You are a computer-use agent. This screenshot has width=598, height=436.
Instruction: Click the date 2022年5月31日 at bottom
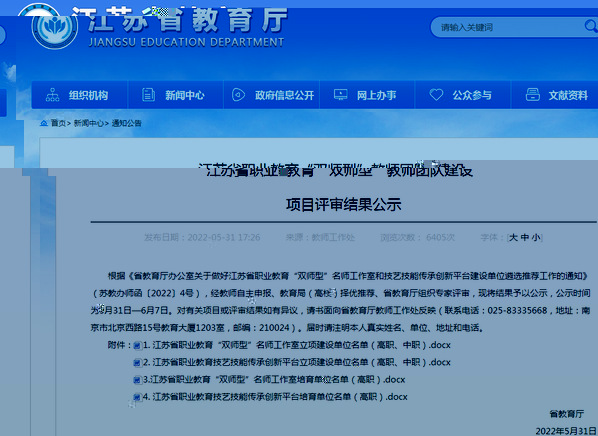click(566, 431)
